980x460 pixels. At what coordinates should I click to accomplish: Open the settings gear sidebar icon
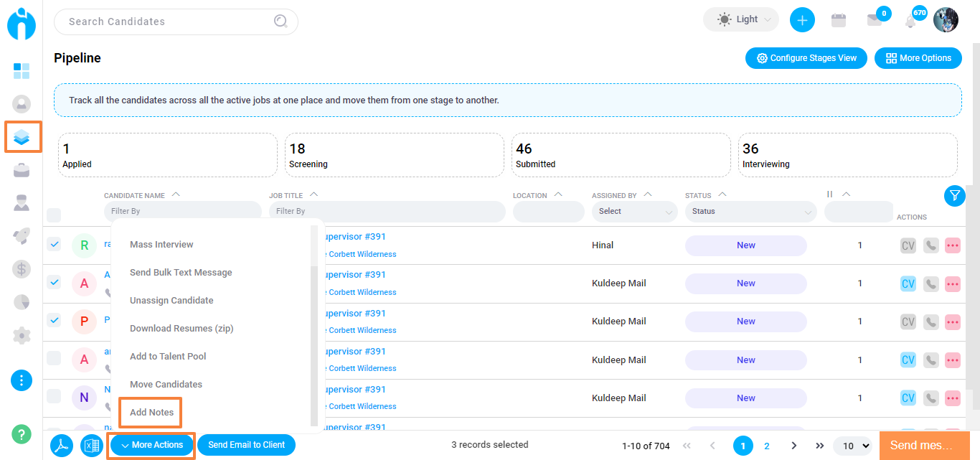point(22,335)
